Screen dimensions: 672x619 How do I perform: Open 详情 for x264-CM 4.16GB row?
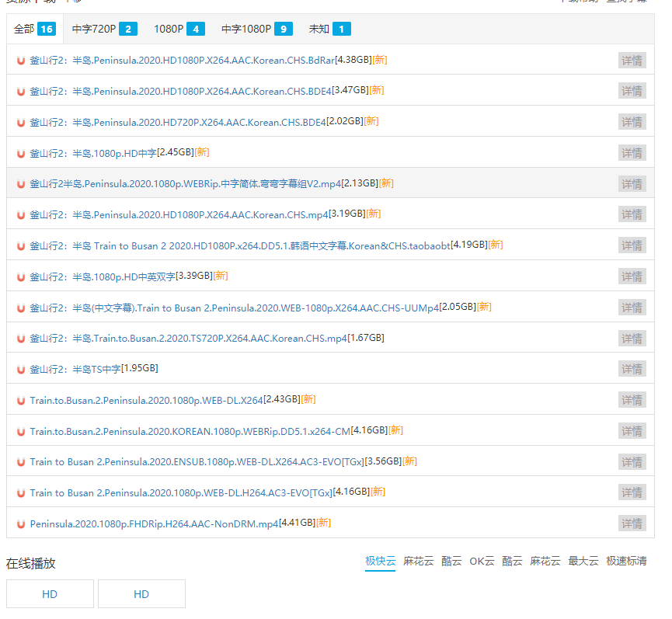tap(632, 431)
